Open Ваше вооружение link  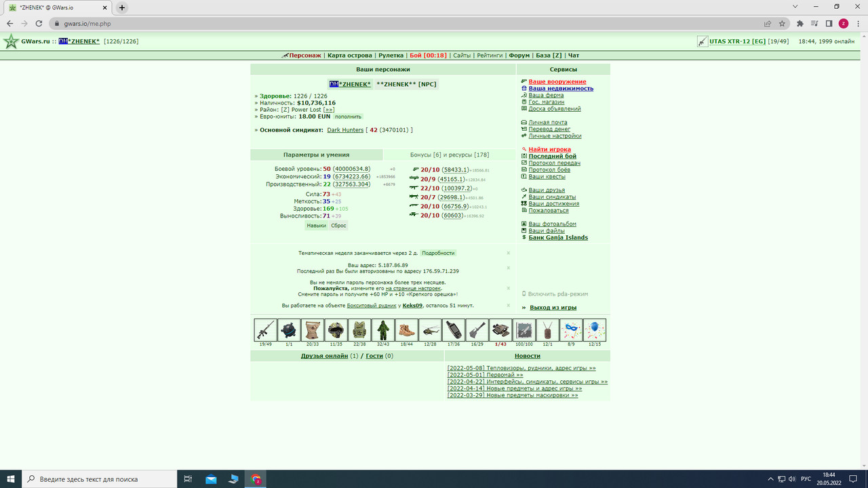pyautogui.click(x=557, y=81)
